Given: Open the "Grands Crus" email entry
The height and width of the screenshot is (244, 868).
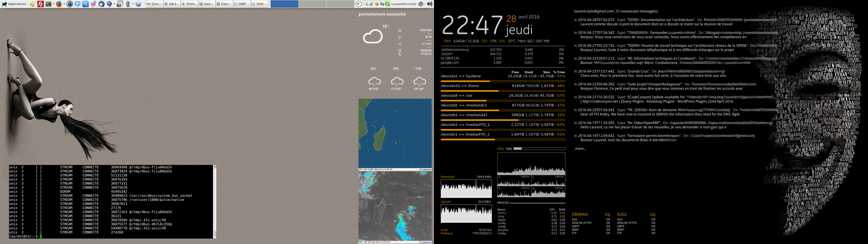Looking at the screenshot, I should tap(650, 73).
